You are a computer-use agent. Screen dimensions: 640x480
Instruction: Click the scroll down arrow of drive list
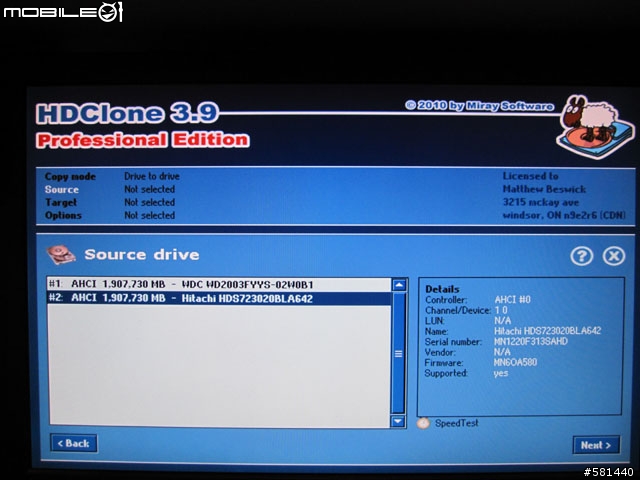[x=398, y=421]
